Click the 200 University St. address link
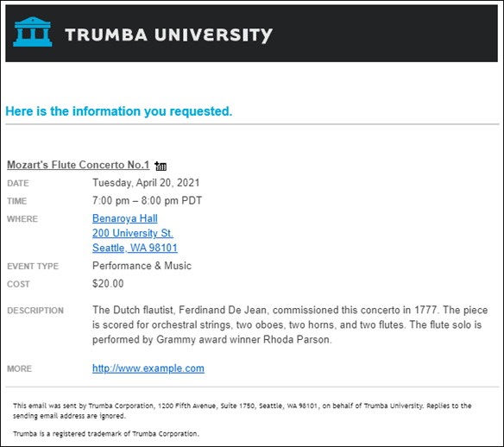This screenshot has height=447, width=504. click(133, 233)
